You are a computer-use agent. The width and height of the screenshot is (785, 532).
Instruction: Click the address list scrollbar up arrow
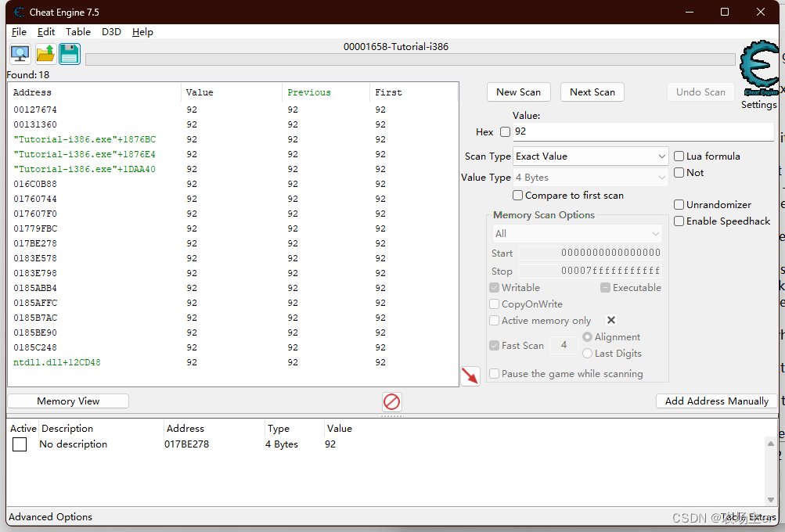tap(770, 444)
